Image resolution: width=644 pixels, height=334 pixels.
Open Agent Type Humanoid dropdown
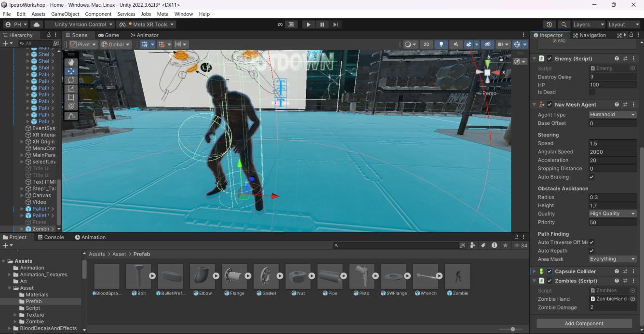pos(613,115)
